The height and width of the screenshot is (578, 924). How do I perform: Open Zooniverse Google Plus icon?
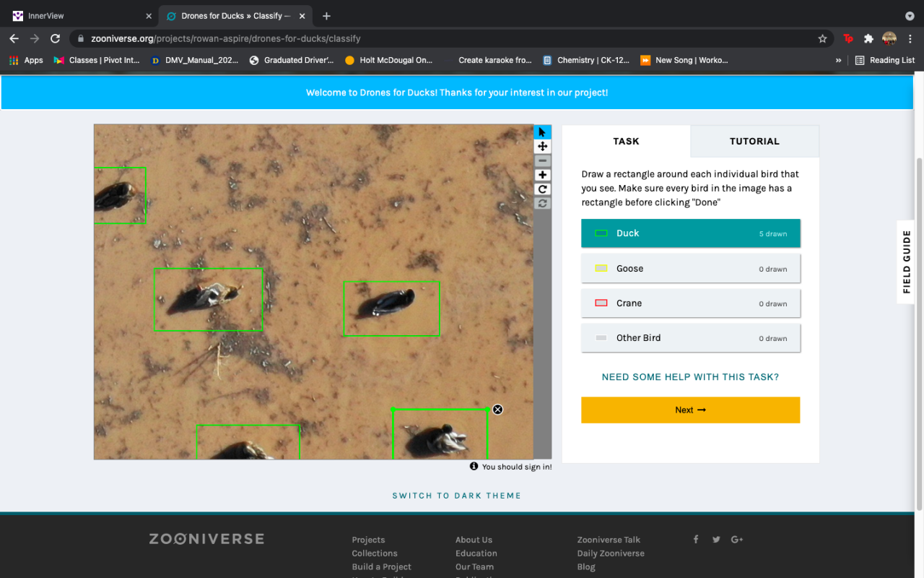coord(737,539)
